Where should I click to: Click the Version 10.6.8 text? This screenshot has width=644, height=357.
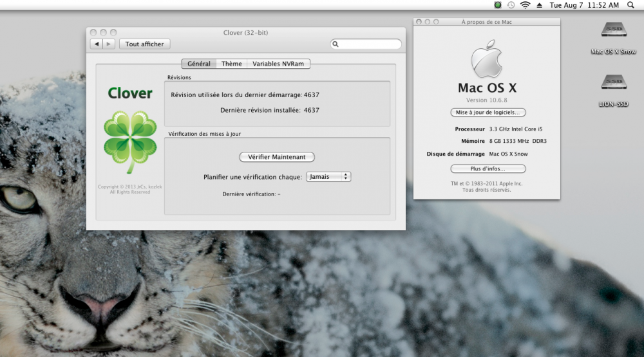(x=487, y=100)
